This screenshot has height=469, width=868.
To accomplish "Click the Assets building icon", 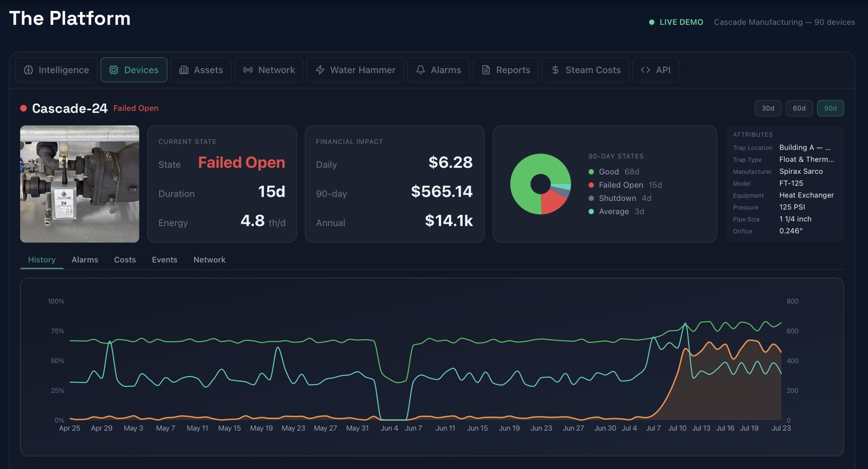I will coord(184,70).
